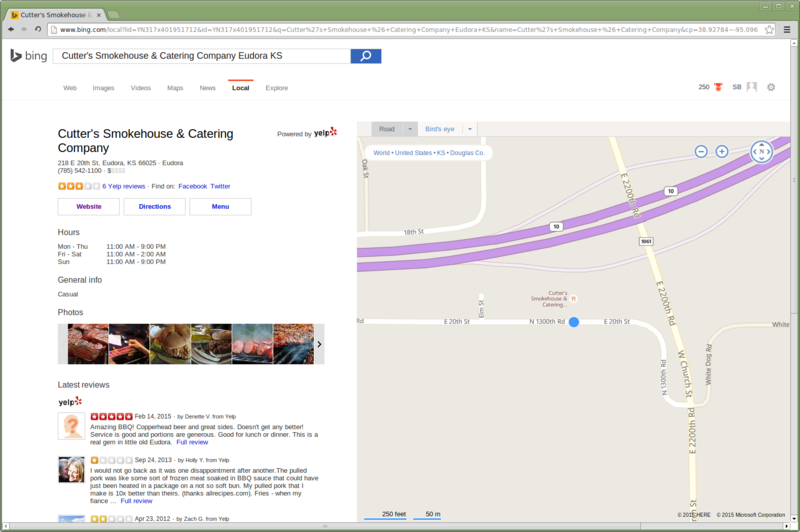Open Road map style dropdown arrow
Screen dimensions: 800x532
(x=410, y=129)
